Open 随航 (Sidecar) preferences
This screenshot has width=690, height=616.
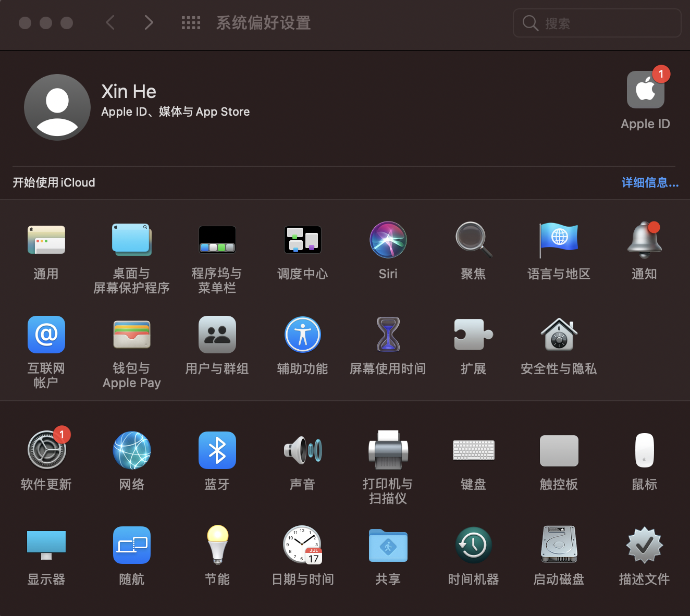[132, 545]
